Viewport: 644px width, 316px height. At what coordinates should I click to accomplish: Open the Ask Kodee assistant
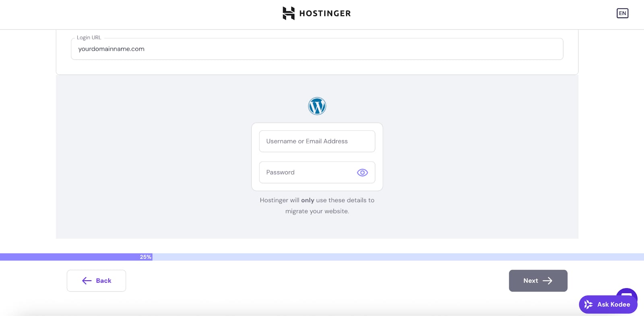(x=613, y=304)
